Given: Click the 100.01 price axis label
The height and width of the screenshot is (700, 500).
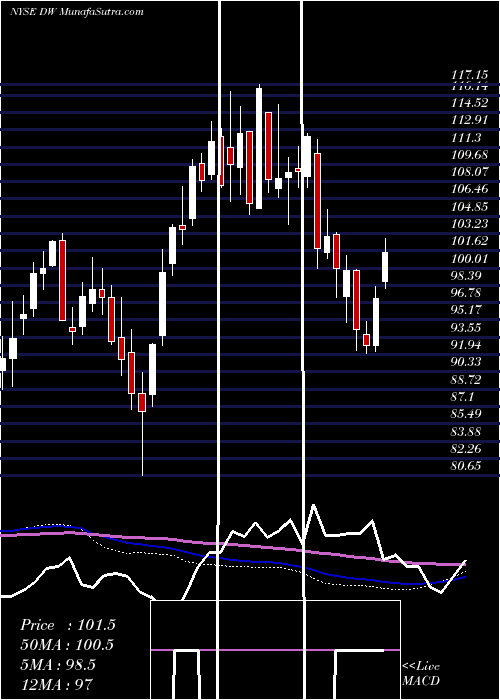Looking at the screenshot, I should [x=470, y=259].
